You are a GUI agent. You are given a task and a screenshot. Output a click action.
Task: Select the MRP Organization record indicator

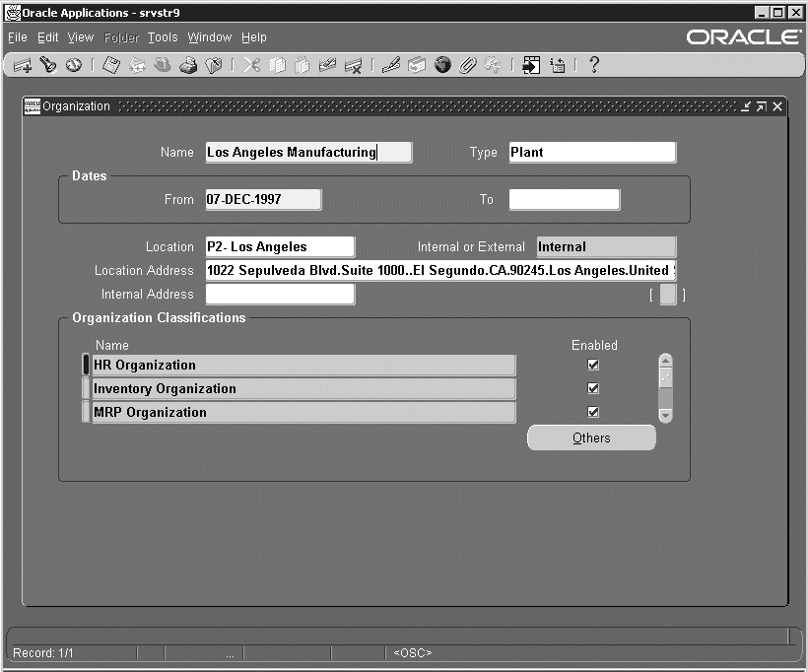click(86, 412)
